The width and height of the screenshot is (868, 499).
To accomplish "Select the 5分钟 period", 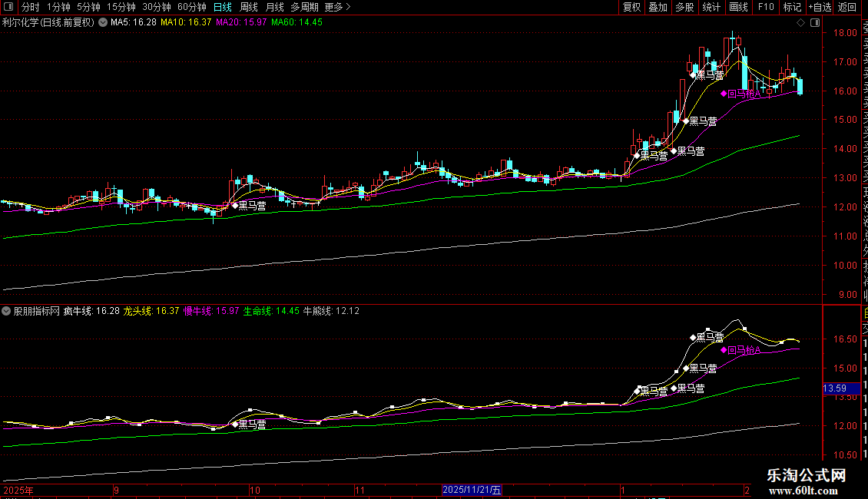I will click(88, 7).
